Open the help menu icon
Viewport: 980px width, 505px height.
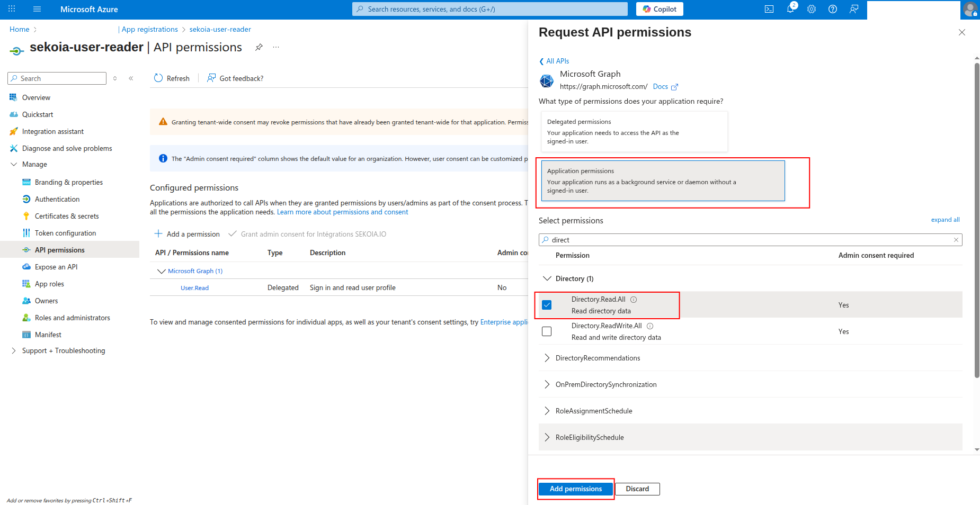click(832, 9)
